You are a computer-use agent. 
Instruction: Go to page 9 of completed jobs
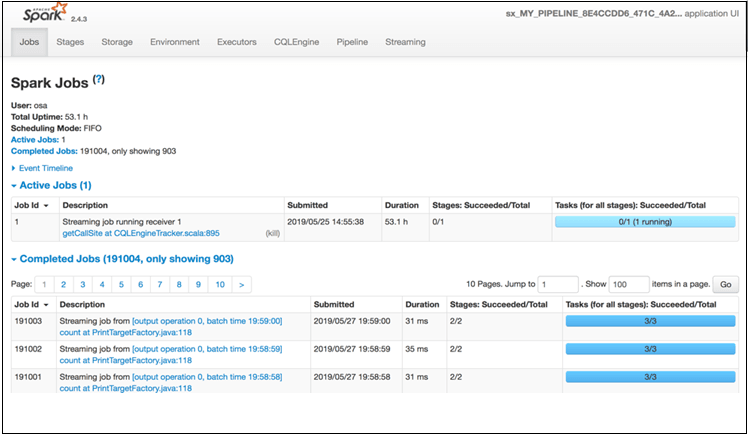click(x=198, y=285)
